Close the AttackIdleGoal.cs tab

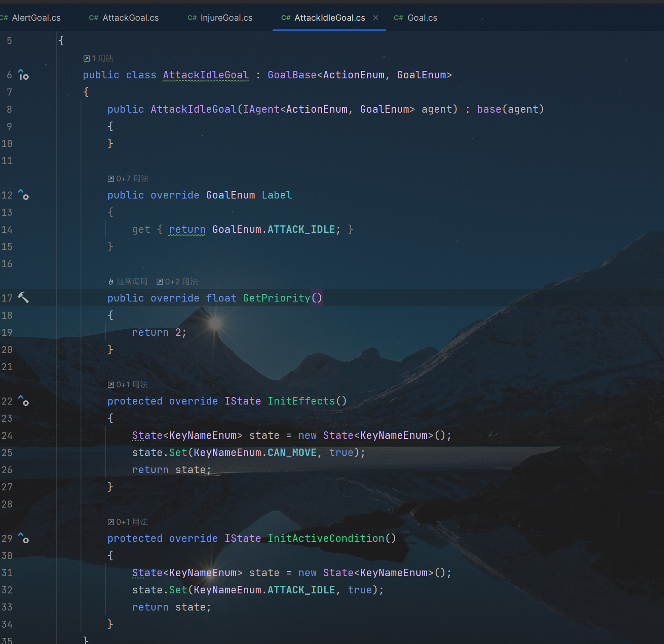376,18
